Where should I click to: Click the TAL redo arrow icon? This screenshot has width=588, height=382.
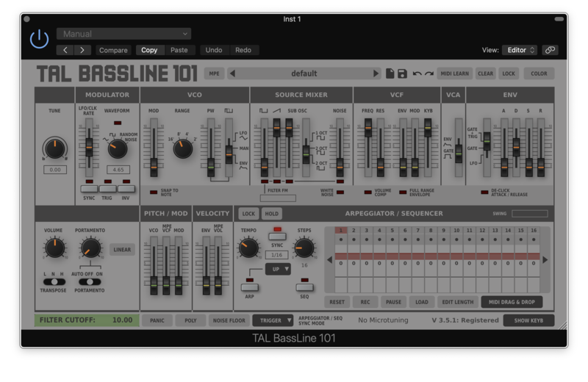[429, 73]
